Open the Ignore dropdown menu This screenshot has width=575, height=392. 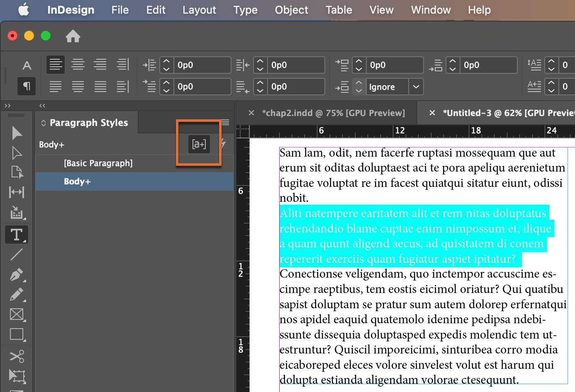point(417,86)
